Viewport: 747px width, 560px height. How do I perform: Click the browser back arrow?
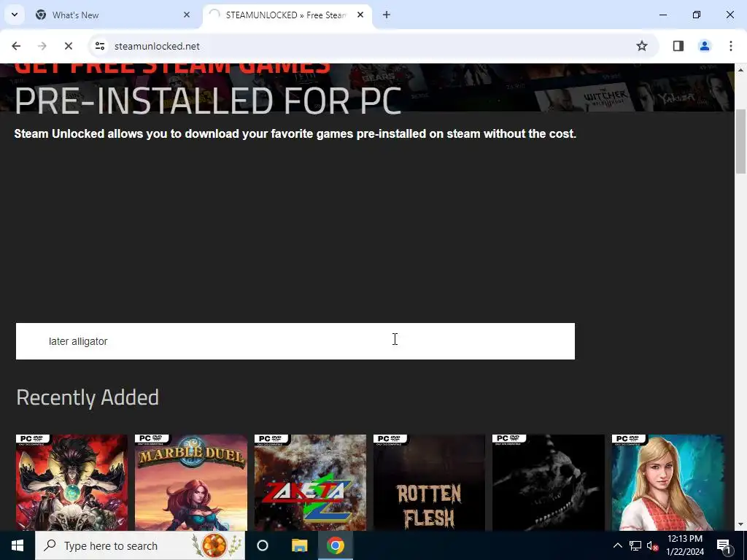coord(16,46)
